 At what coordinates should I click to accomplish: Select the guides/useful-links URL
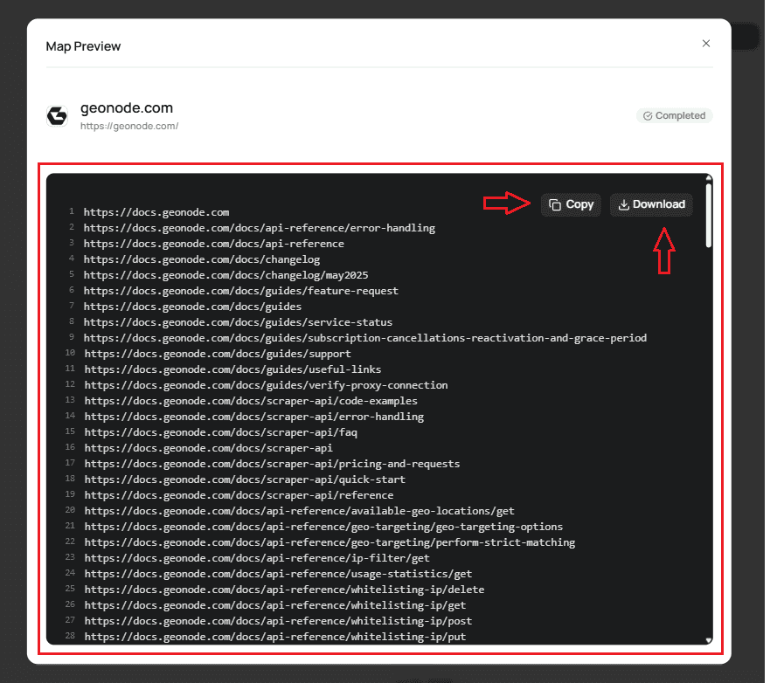232,369
